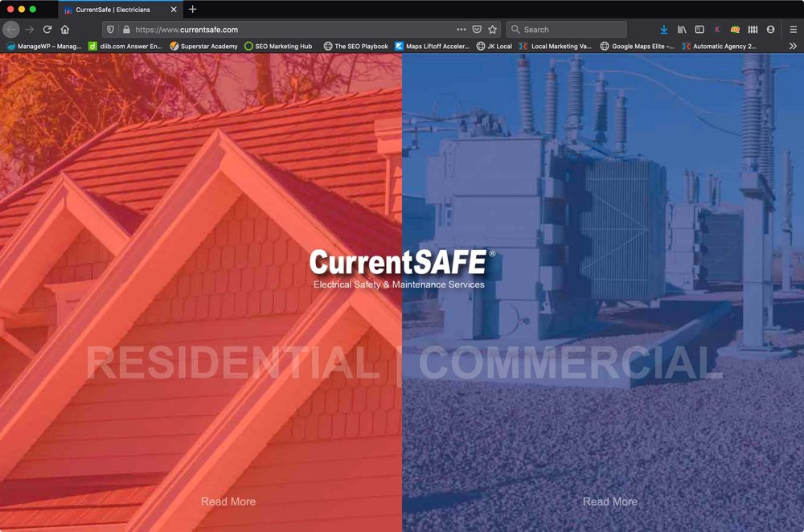804x532 pixels.
Task: Open the Library books icon
Action: tap(682, 30)
